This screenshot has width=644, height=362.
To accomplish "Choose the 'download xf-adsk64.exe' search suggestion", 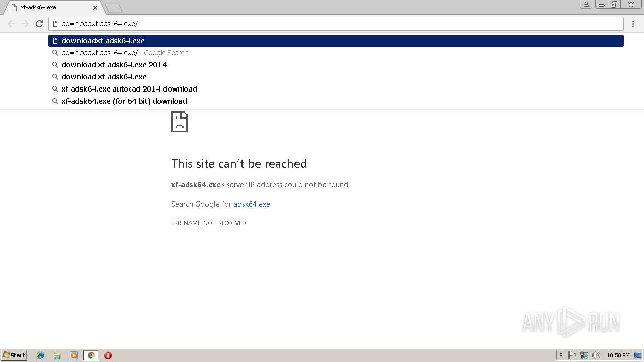I will (x=336, y=77).
